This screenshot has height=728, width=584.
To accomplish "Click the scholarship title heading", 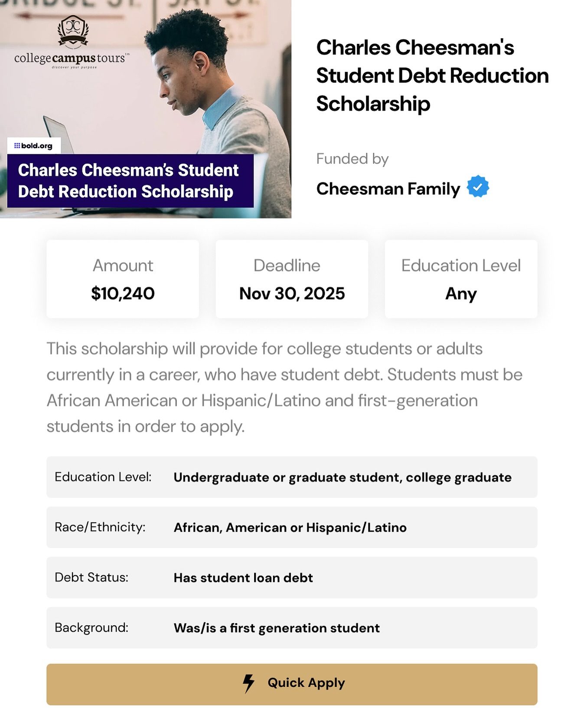I will (x=432, y=75).
